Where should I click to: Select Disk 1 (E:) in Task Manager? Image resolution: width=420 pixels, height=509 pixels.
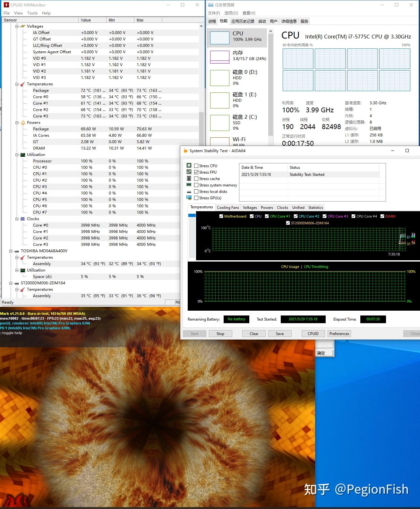click(237, 100)
